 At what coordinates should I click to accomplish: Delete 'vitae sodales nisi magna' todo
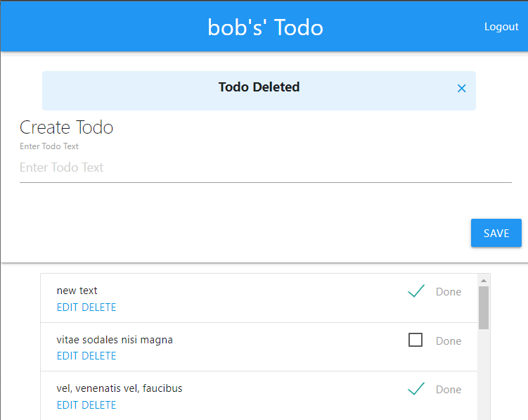tap(99, 356)
